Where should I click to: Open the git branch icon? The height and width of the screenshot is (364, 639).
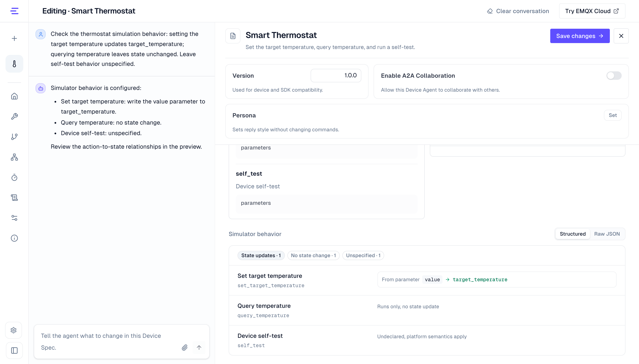(x=14, y=137)
